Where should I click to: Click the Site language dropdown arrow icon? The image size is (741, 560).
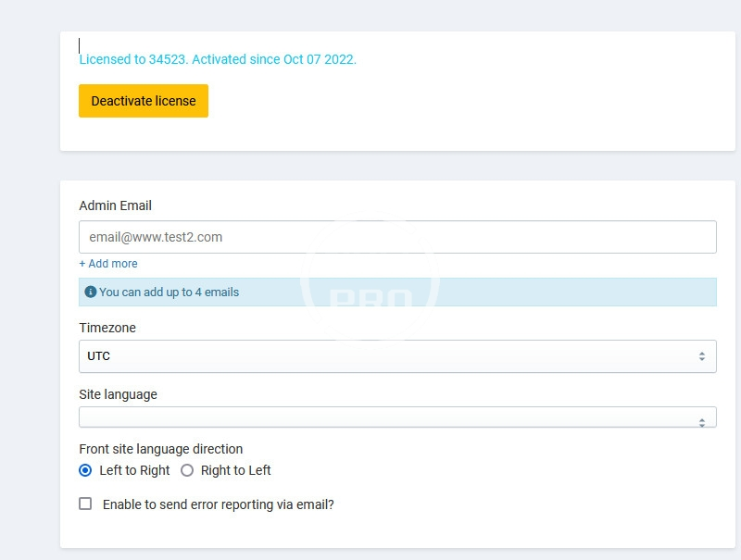click(701, 422)
